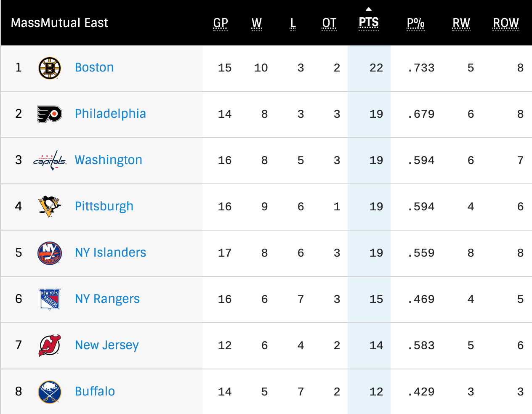The height and width of the screenshot is (414, 532).
Task: Sort table by GP column header
Action: click(221, 23)
